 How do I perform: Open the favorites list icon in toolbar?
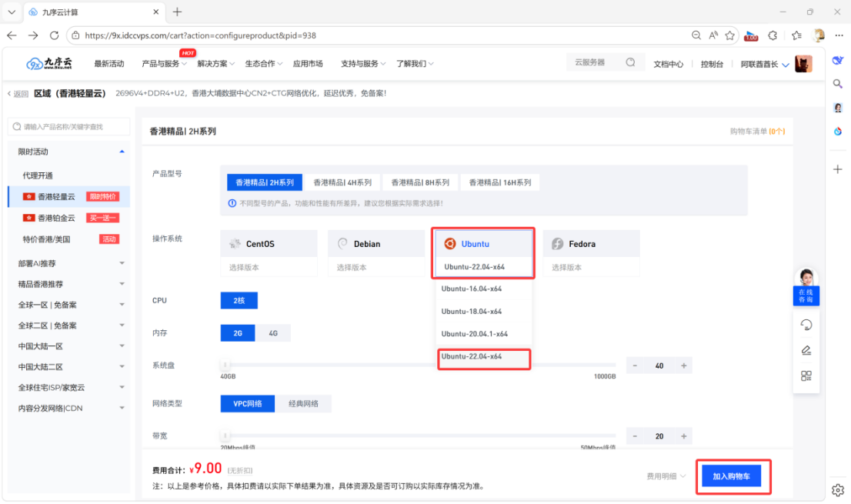coord(796,35)
